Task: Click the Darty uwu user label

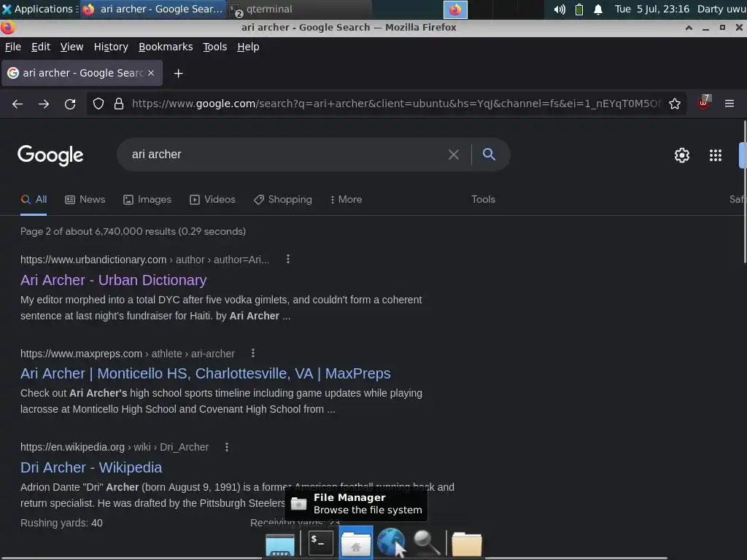Action: click(721, 9)
